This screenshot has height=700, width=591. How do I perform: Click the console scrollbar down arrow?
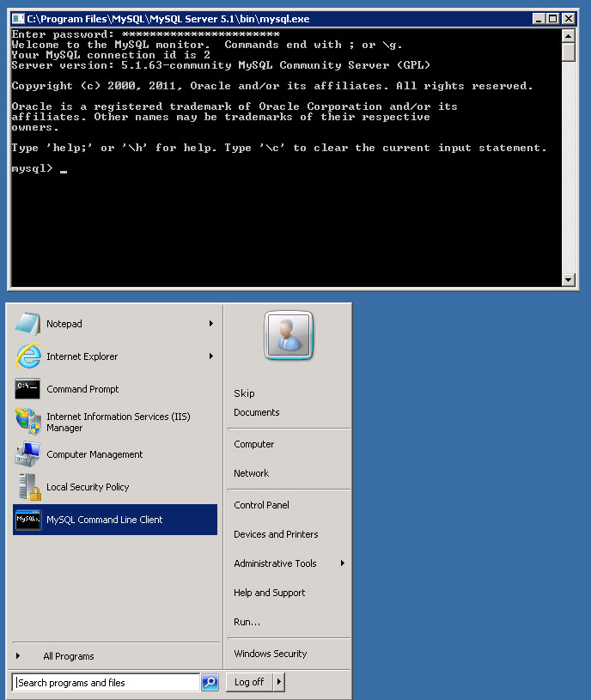(568, 280)
